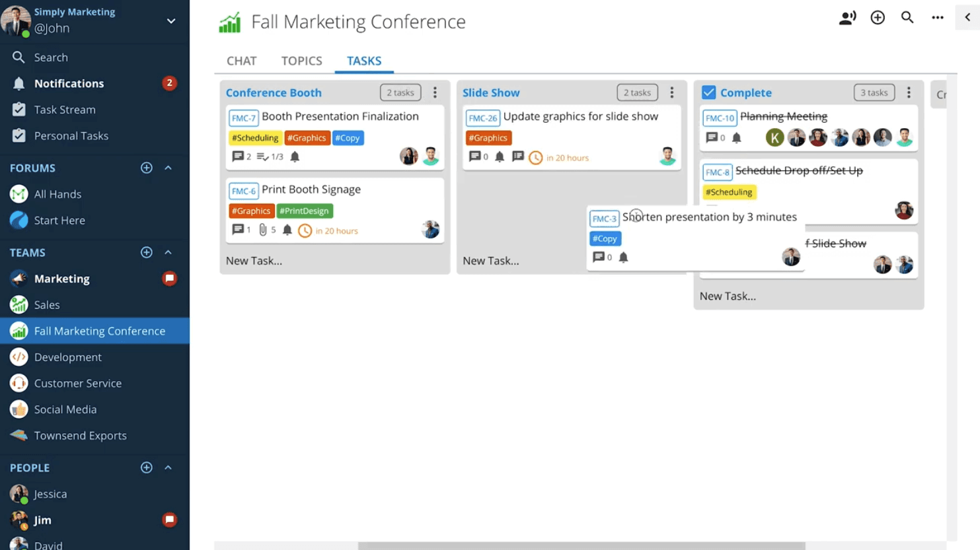Click the plus icon to create new item
This screenshot has width=980, height=550.
[x=878, y=18]
